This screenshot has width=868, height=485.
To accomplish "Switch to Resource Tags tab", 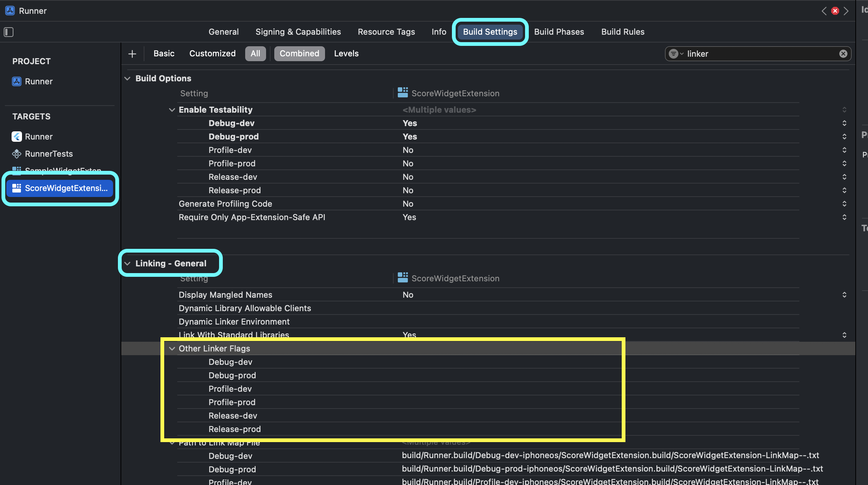I will (386, 32).
